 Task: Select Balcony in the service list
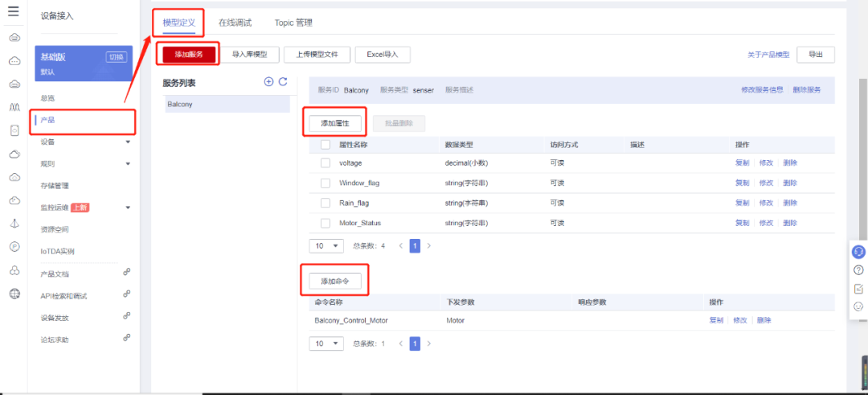(227, 104)
